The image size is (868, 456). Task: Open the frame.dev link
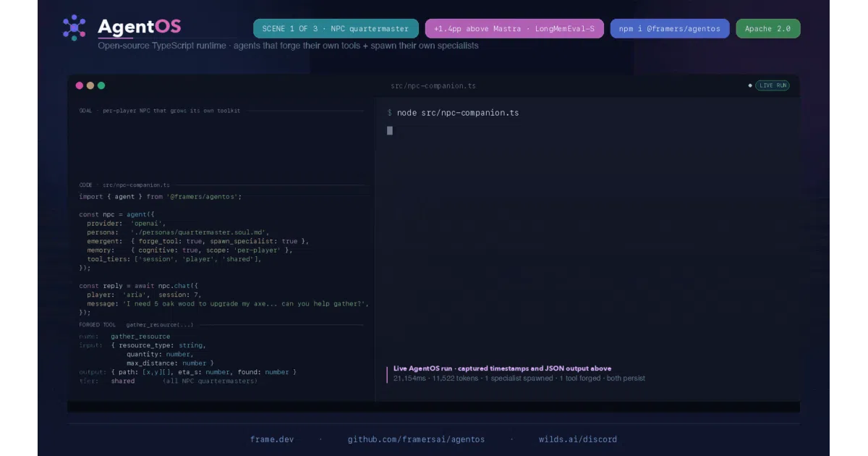coord(272,439)
